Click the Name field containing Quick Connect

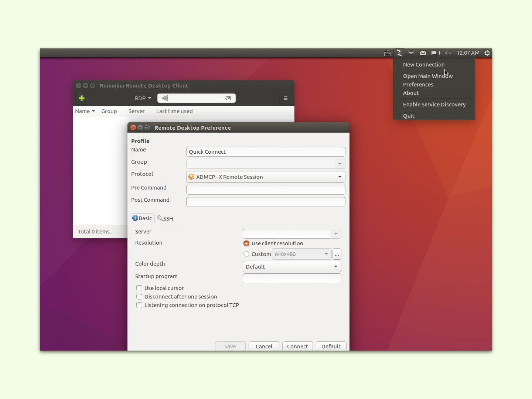[x=266, y=152]
